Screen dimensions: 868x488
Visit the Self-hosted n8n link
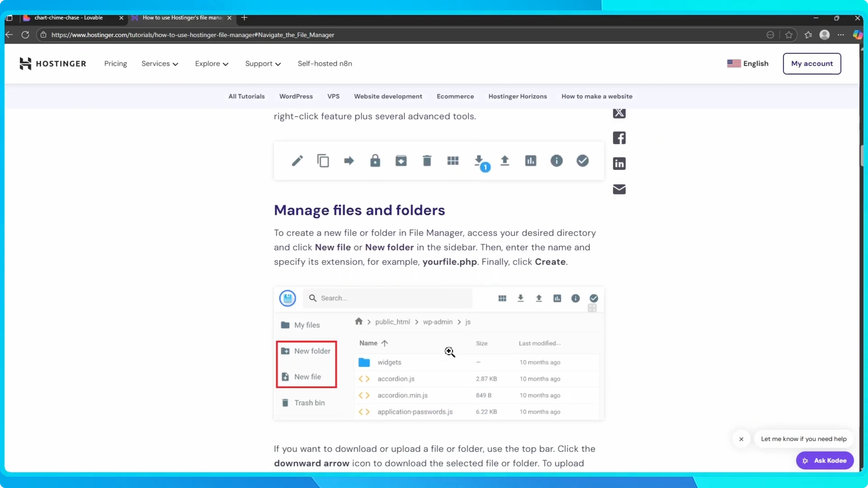tap(325, 64)
